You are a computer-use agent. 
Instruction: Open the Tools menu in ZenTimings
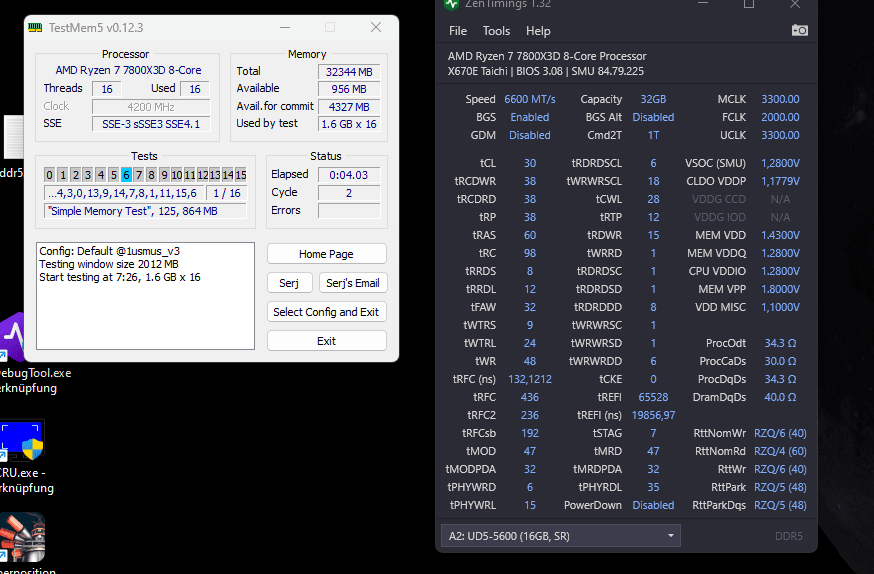point(496,31)
